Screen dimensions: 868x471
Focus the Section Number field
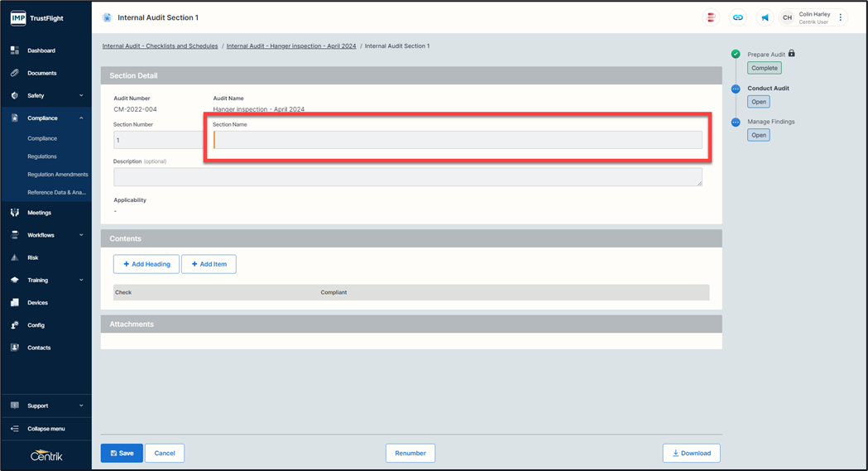pyautogui.click(x=159, y=140)
